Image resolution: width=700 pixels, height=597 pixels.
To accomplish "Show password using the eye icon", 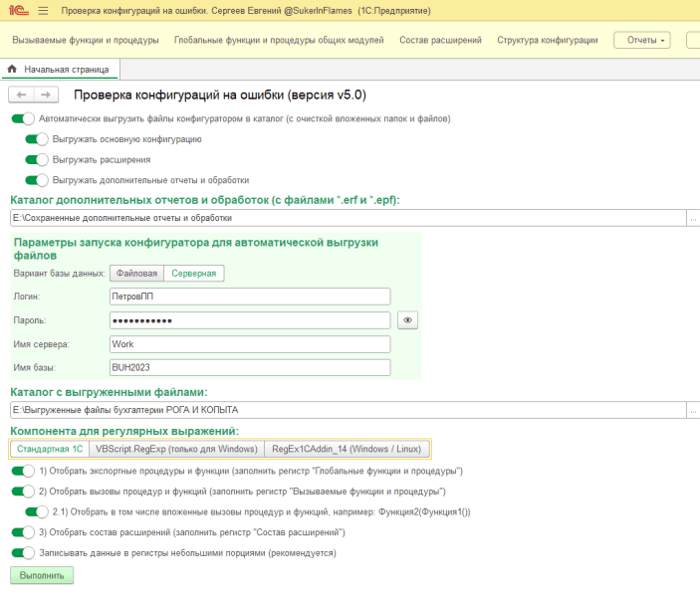I will point(407,320).
